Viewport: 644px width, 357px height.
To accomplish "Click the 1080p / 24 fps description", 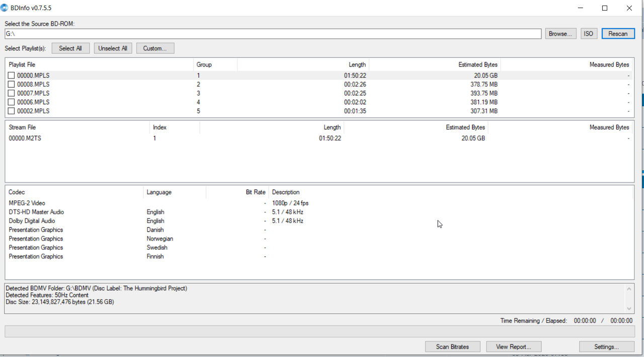I will (290, 203).
